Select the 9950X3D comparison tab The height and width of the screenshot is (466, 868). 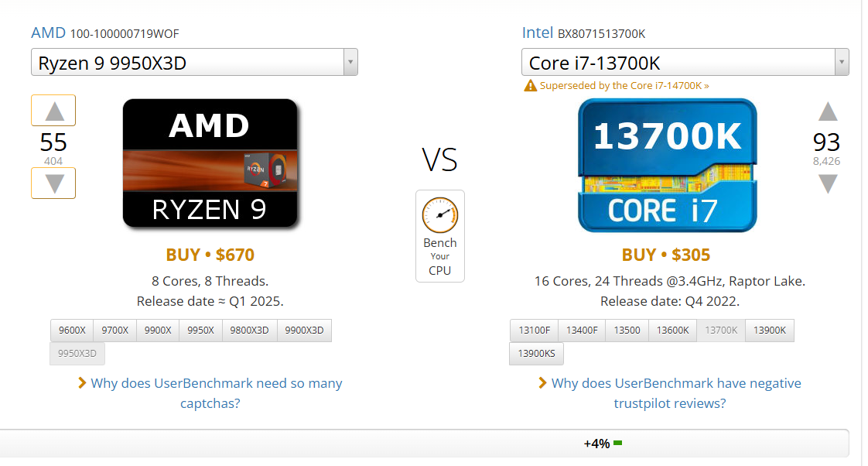[x=77, y=354]
